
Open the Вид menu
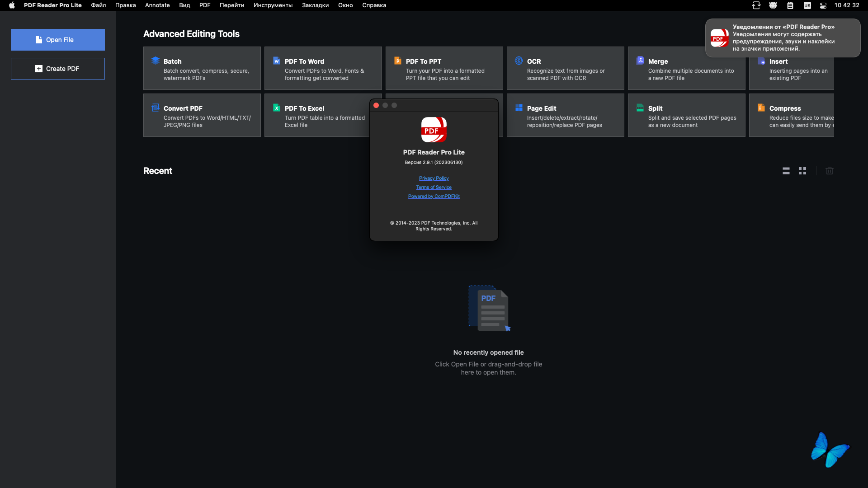tap(184, 5)
